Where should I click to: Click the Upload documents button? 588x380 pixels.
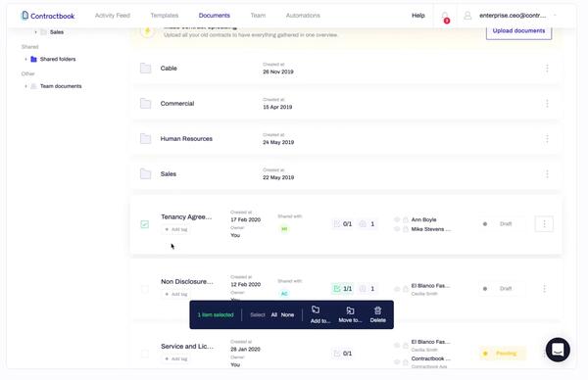tap(518, 31)
